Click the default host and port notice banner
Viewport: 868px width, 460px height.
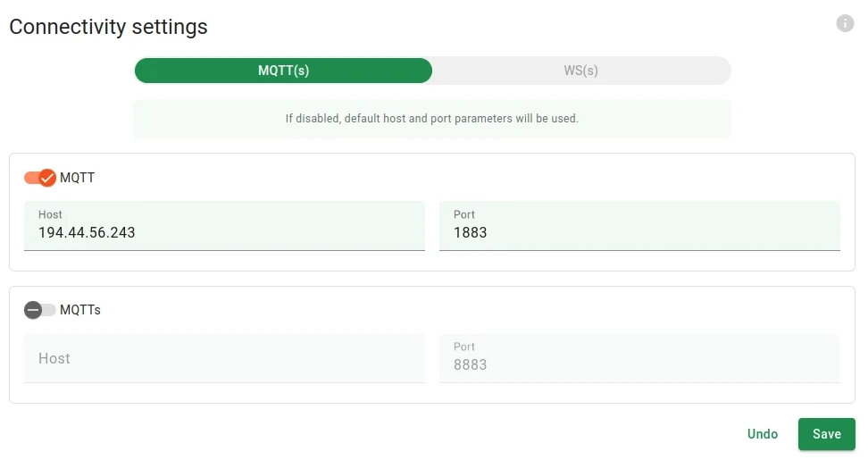click(x=432, y=119)
